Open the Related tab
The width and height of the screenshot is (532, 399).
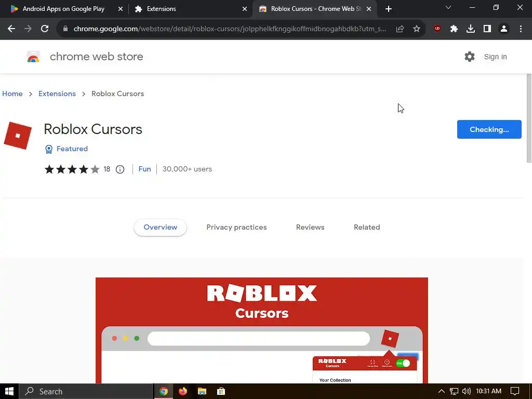coord(367,228)
